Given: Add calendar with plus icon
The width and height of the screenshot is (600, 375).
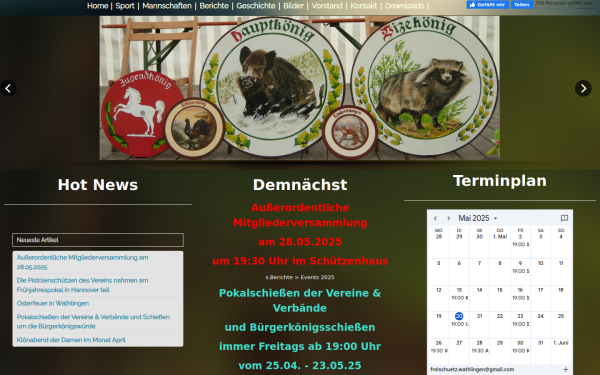Looking at the screenshot, I should pyautogui.click(x=566, y=370).
